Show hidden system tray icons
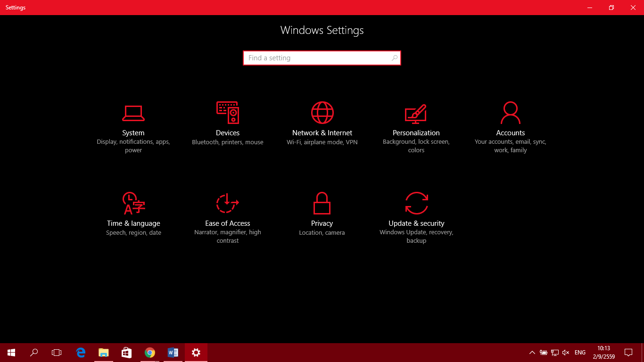The height and width of the screenshot is (362, 644). (x=532, y=353)
